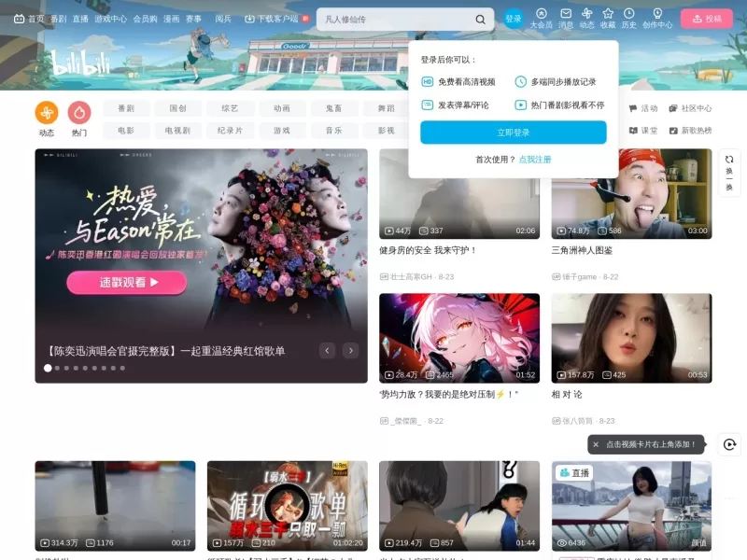
Task: Open the 番剧 menu item
Action: click(58, 18)
